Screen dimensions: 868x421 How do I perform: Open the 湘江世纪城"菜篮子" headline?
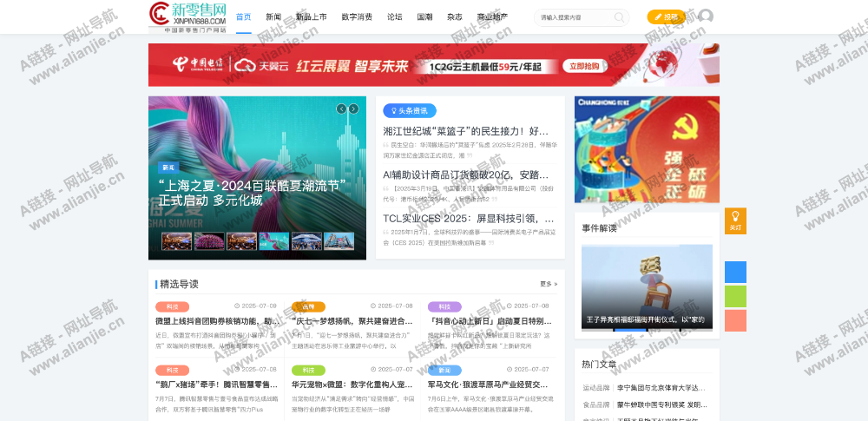click(465, 131)
